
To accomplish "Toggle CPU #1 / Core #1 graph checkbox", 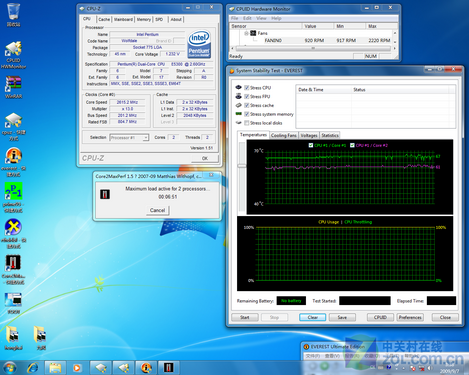I will point(311,145).
